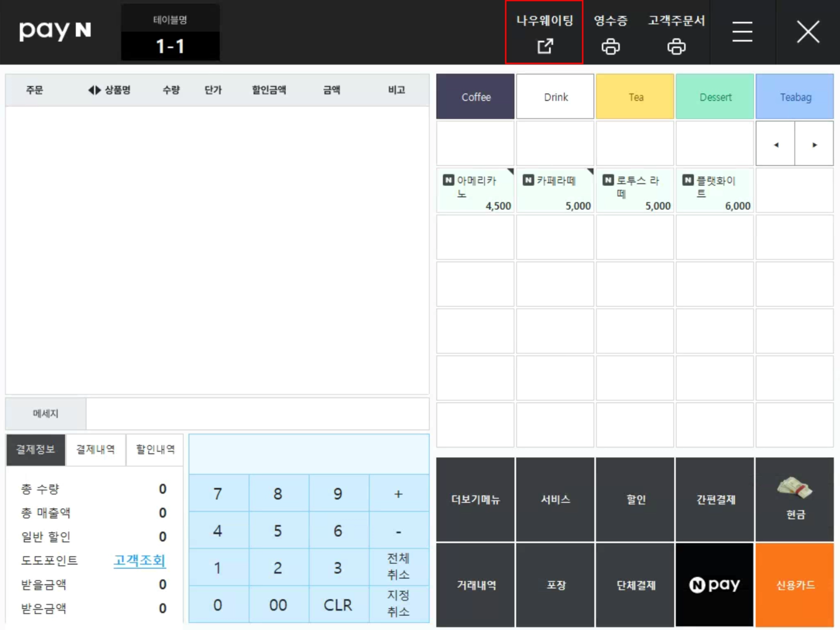Open the hamburger menu icon
This screenshot has width=840, height=630.
tap(742, 32)
